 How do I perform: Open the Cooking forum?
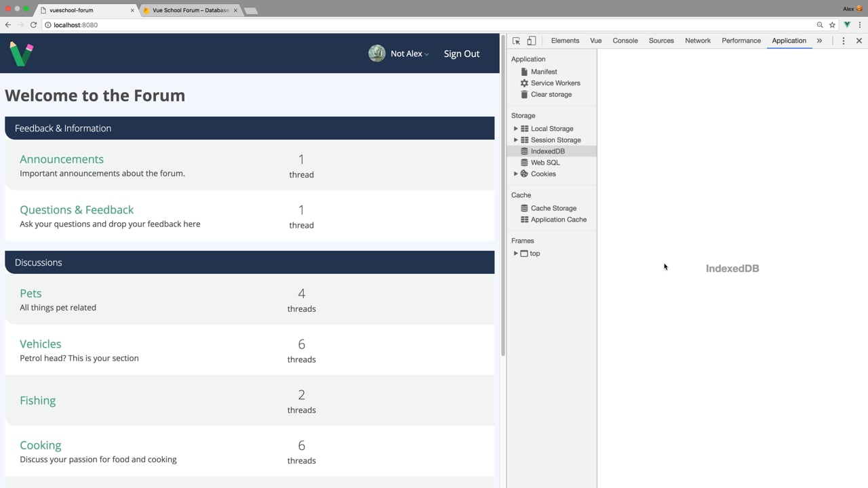pyautogui.click(x=41, y=445)
